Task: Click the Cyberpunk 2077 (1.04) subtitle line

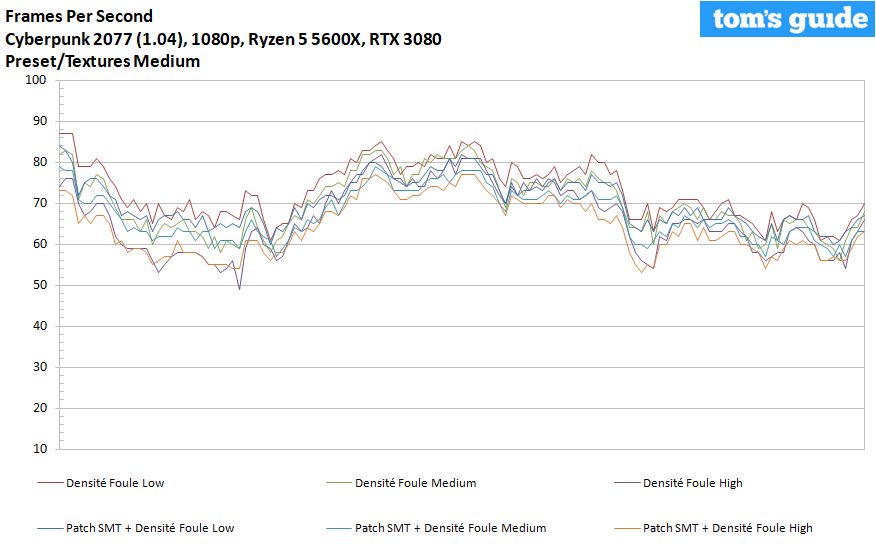Action: tap(223, 39)
